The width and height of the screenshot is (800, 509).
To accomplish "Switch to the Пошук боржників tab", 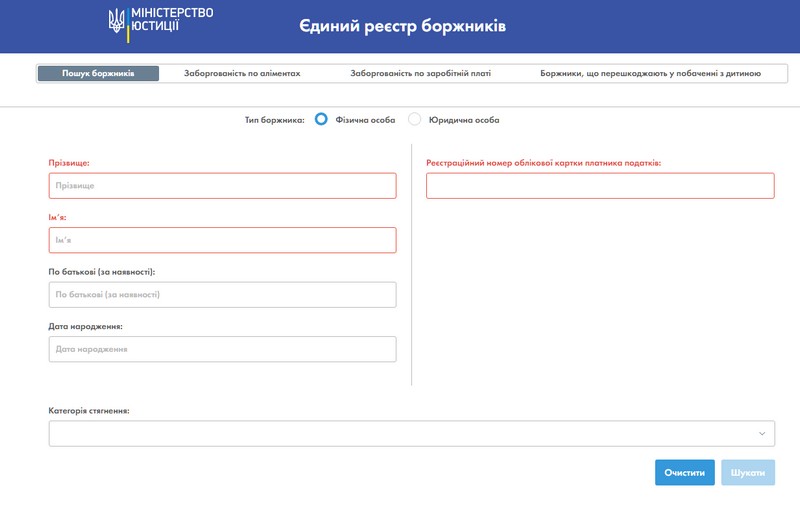I will click(x=98, y=74).
